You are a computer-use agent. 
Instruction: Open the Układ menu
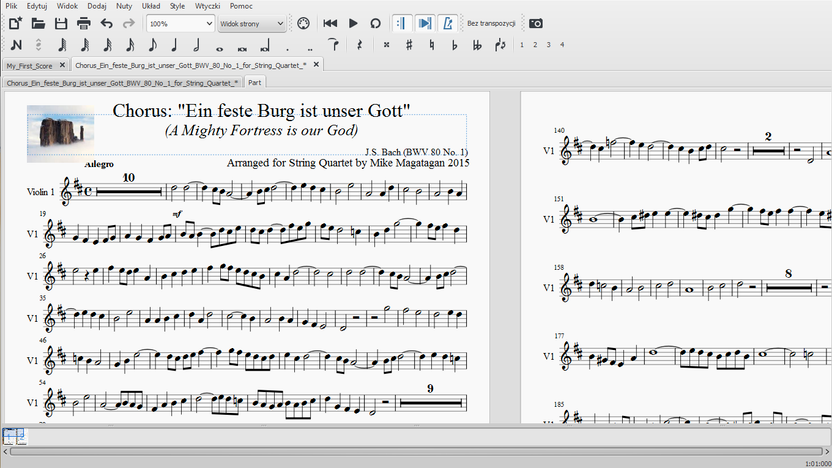click(x=151, y=6)
